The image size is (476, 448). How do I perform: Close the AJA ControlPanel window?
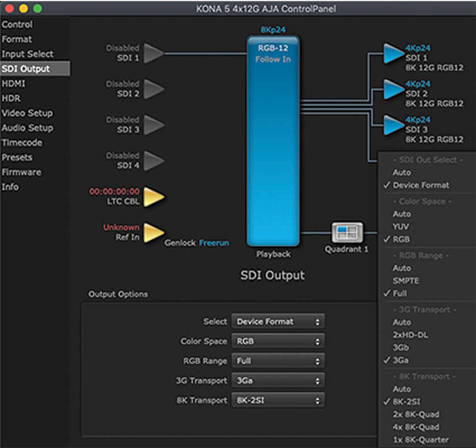[x=9, y=8]
